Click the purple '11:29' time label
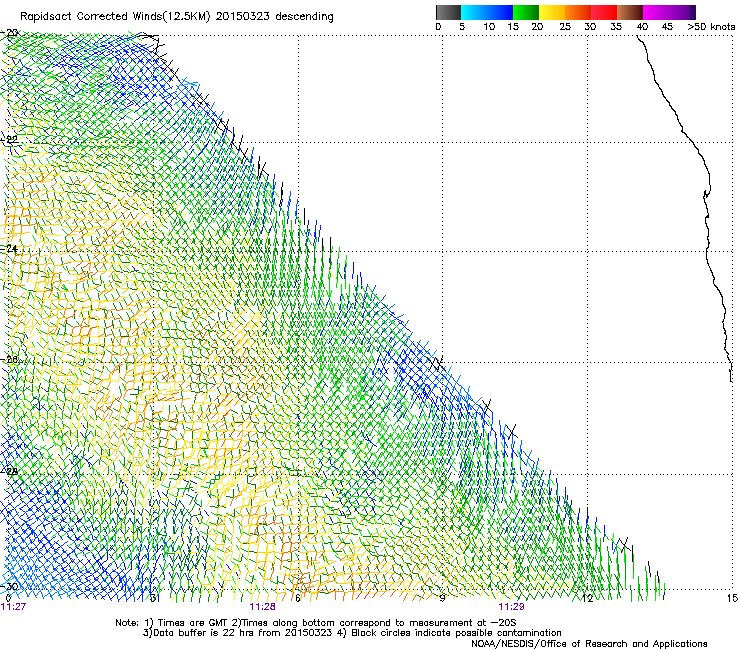This screenshot has width=740, height=650. [x=512, y=607]
